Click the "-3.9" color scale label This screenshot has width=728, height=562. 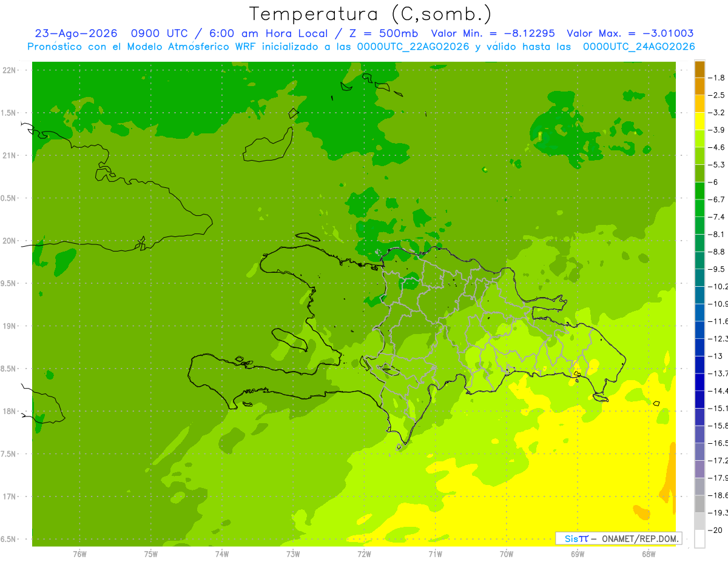pyautogui.click(x=718, y=130)
